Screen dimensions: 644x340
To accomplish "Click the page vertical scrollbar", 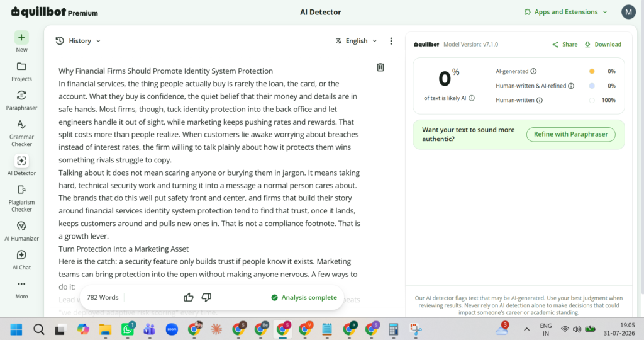I will [641, 161].
